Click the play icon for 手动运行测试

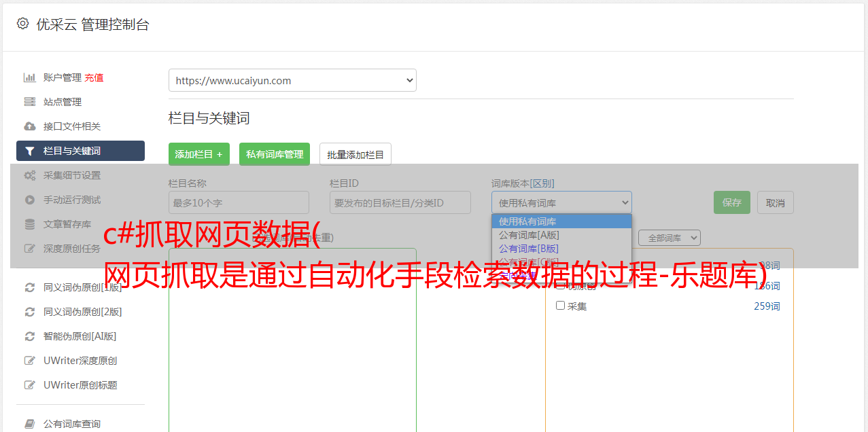pos(30,200)
